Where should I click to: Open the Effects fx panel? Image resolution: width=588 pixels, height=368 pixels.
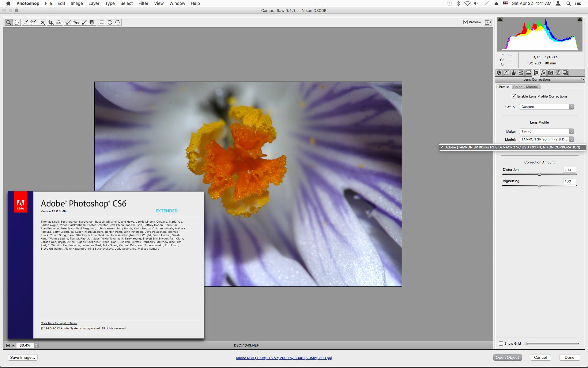click(543, 73)
